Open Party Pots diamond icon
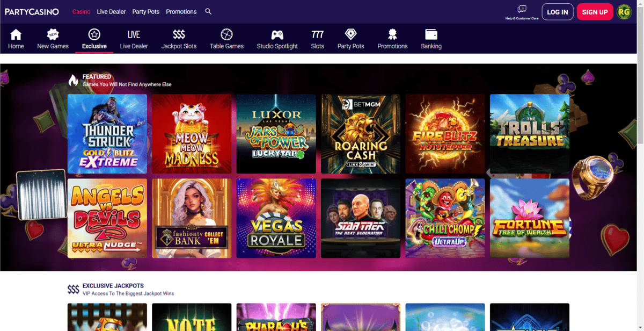644x331 pixels. [350, 34]
